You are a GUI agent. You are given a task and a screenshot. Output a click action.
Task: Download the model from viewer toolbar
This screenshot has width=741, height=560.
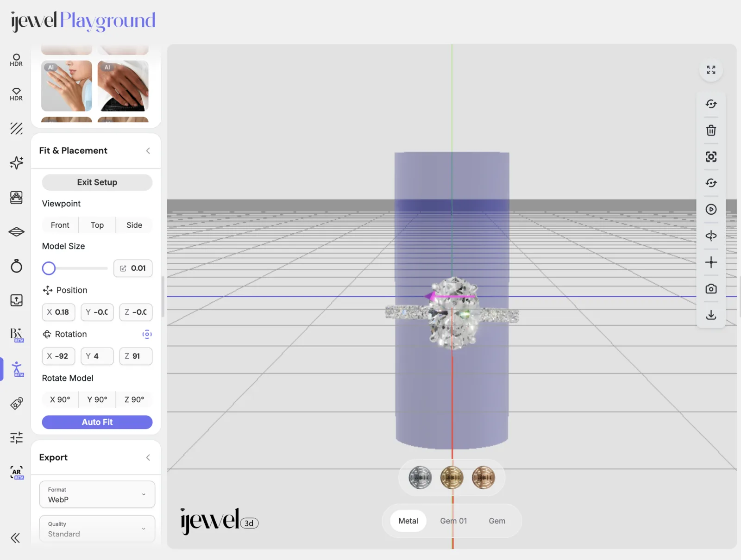pyautogui.click(x=711, y=315)
